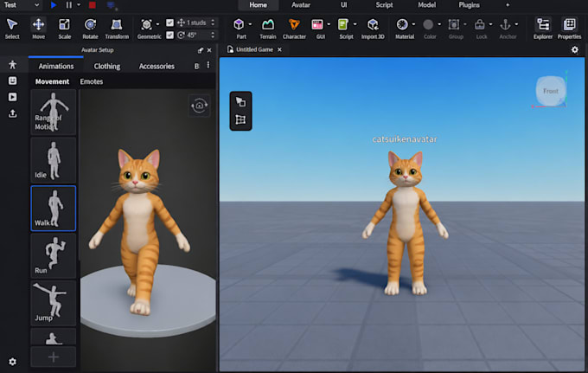Image resolution: width=588 pixels, height=373 pixels.
Task: Click the avatar figure sidebar icon
Action: coord(12,65)
